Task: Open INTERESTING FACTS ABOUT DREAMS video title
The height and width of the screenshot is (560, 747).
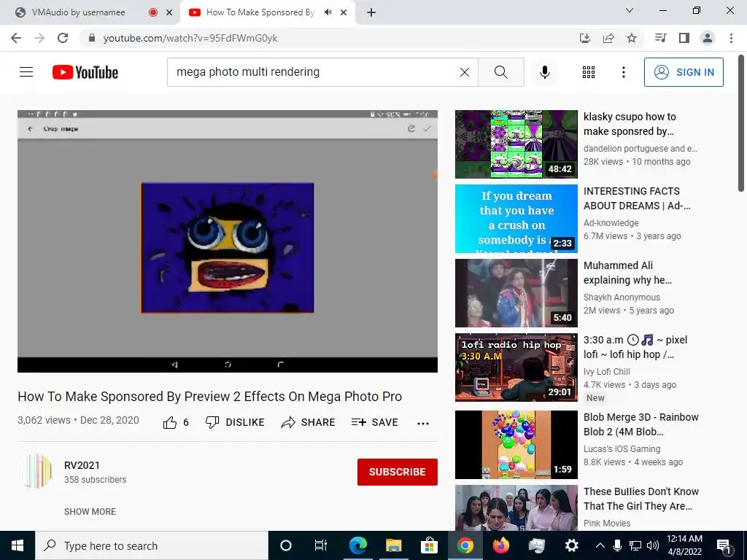Action: click(x=636, y=198)
